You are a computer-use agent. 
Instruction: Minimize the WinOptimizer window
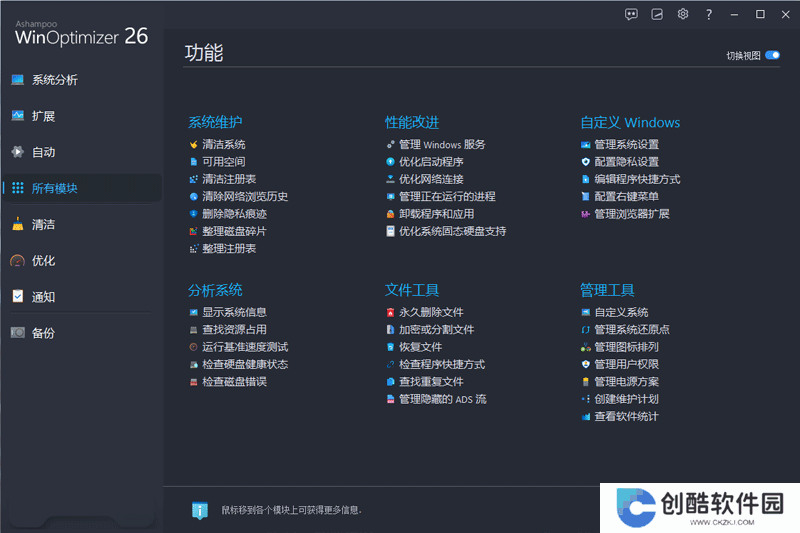coord(734,15)
